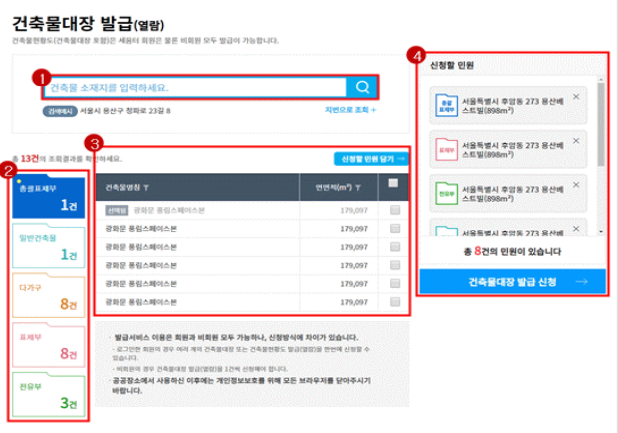Click the 신청할 민원 panel heading
Viewport: 618px width, 433px height.
click(452, 65)
